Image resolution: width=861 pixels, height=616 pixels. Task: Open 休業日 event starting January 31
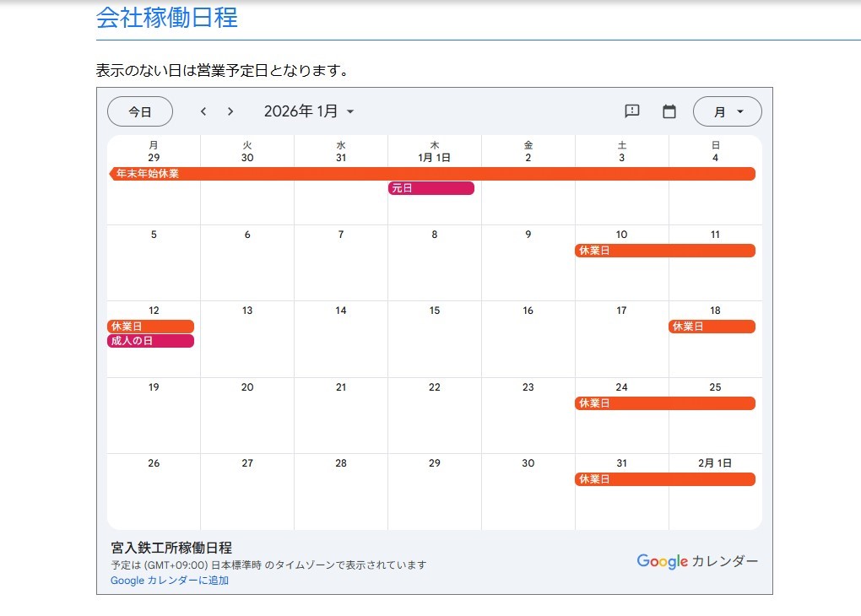coord(665,479)
